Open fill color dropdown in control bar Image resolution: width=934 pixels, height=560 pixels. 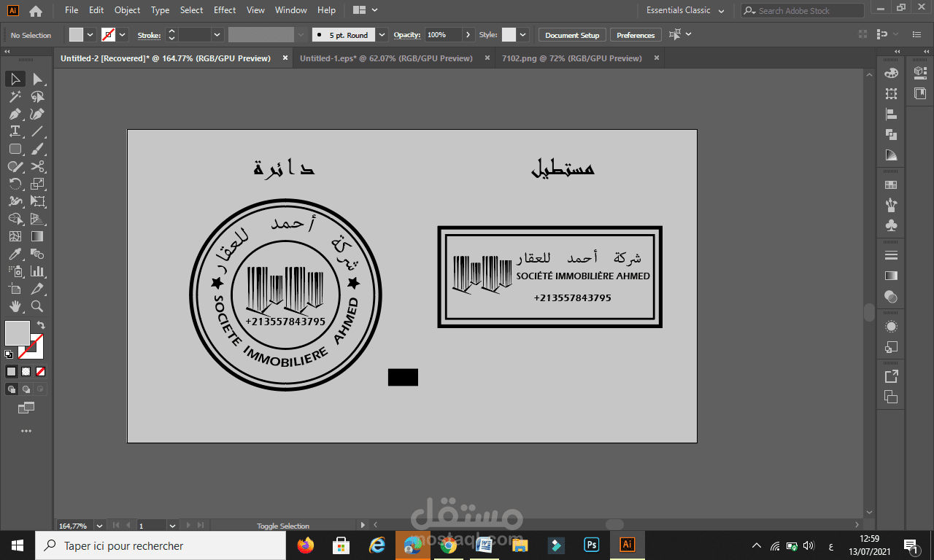pyautogui.click(x=90, y=34)
